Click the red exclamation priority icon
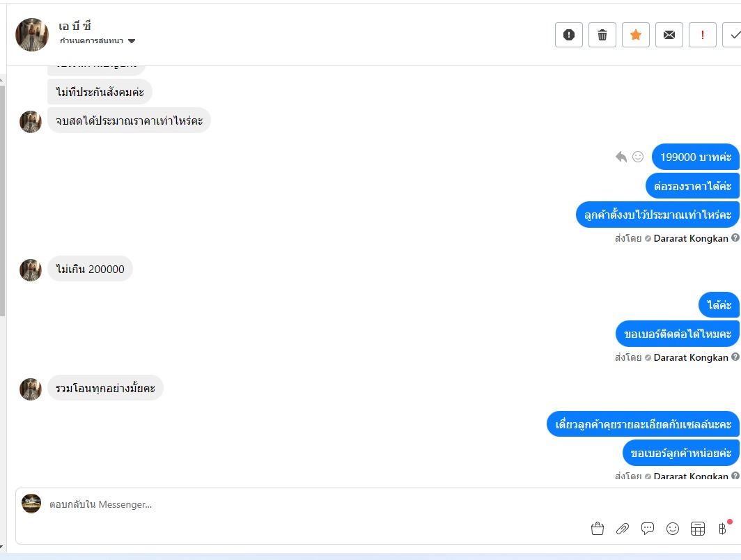 click(x=703, y=35)
